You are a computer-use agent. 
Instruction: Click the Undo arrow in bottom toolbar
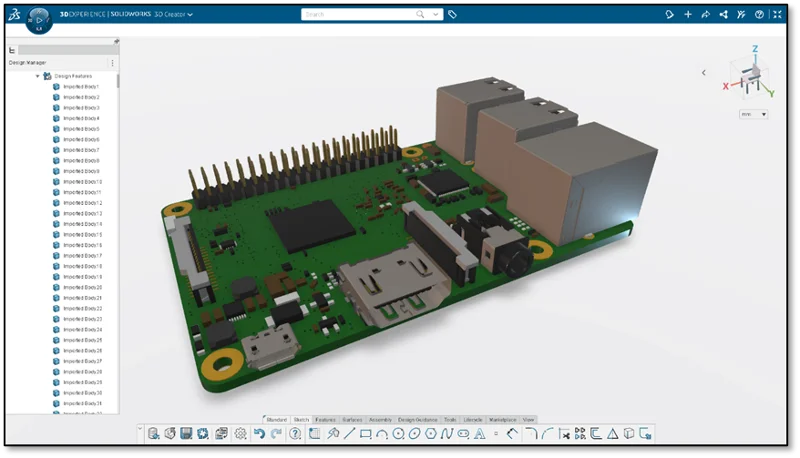coord(260,434)
